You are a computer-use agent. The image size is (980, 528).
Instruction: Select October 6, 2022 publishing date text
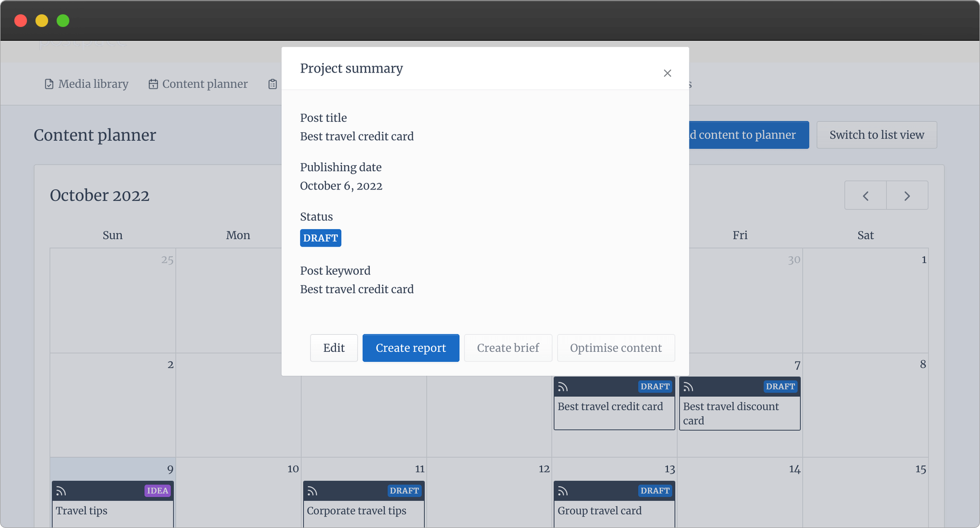[x=341, y=186]
